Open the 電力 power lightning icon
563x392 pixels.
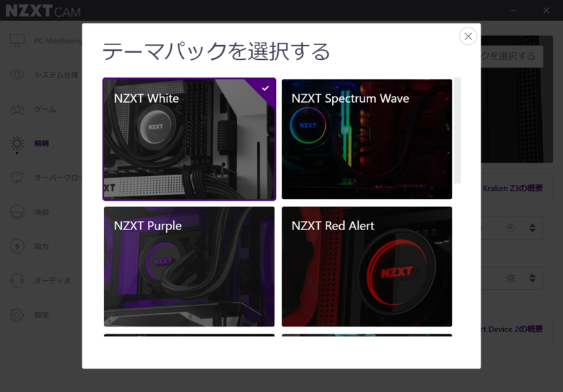[17, 246]
